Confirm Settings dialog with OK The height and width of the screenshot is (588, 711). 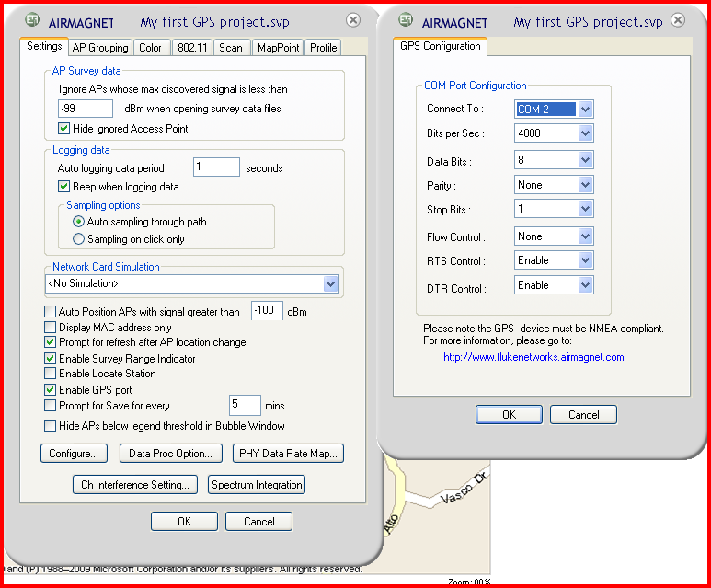click(x=184, y=522)
